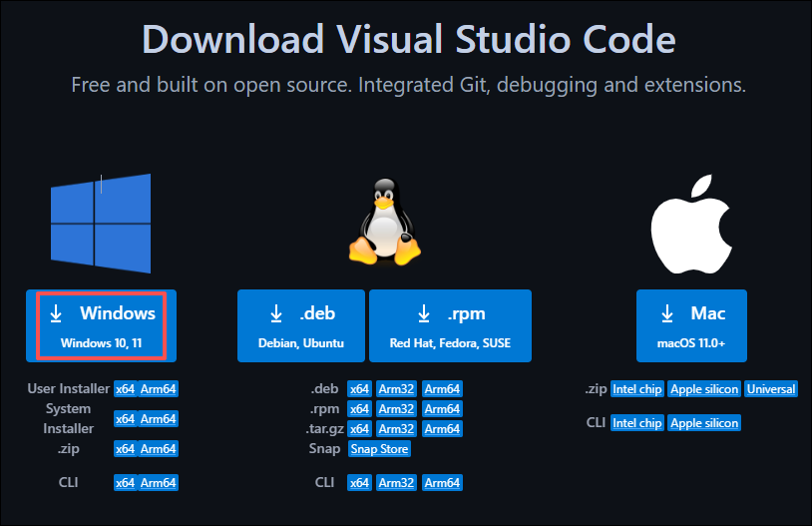Choose Arm64 for Linux .rpm download
This screenshot has width=812, height=526.
[442, 409]
